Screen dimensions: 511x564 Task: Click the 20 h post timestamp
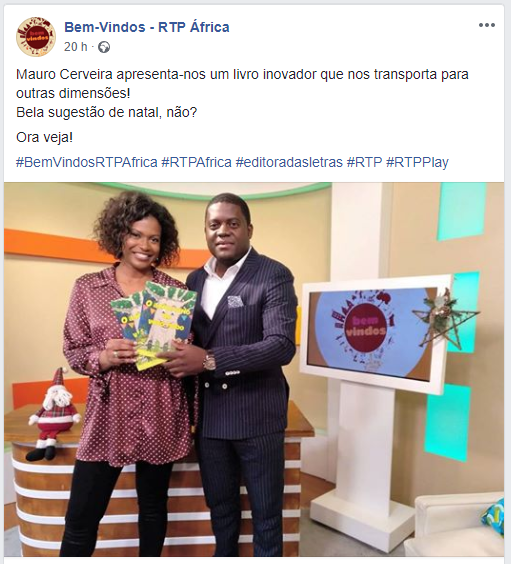coord(76,47)
